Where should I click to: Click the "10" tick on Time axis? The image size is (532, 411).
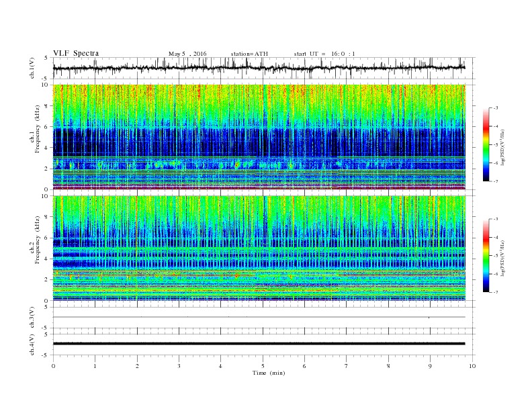point(472,366)
